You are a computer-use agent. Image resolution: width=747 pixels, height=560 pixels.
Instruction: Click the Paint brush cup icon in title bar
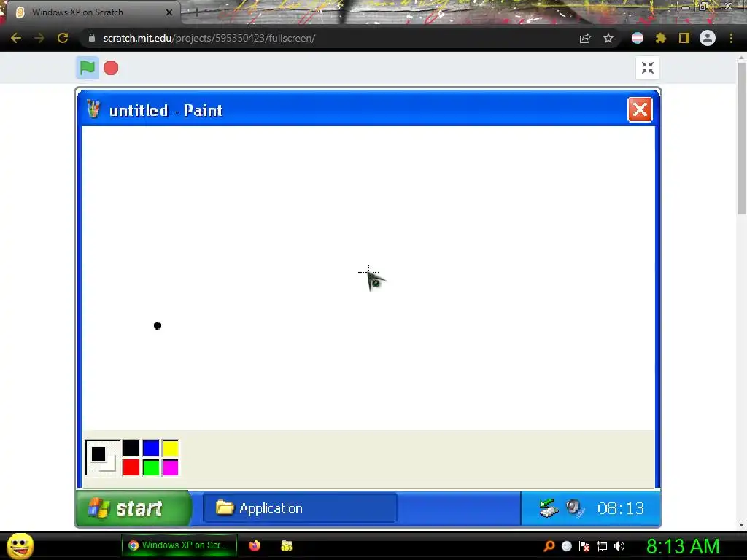pos(94,109)
